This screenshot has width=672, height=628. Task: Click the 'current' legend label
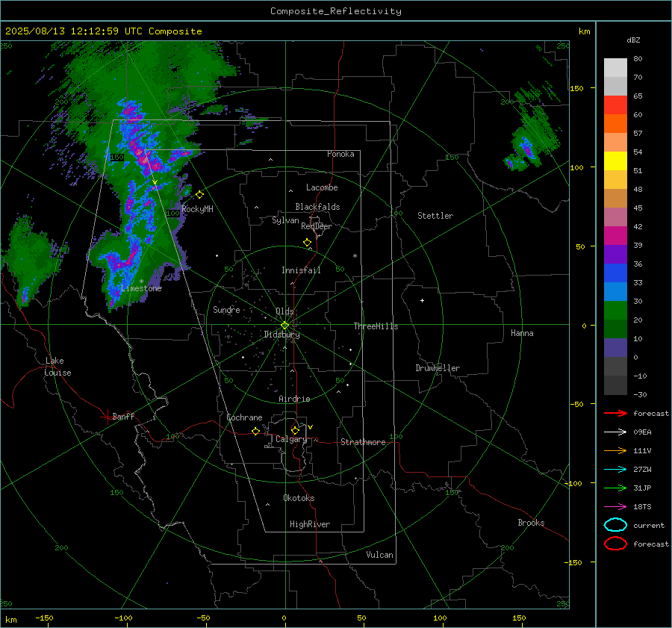pos(648,525)
